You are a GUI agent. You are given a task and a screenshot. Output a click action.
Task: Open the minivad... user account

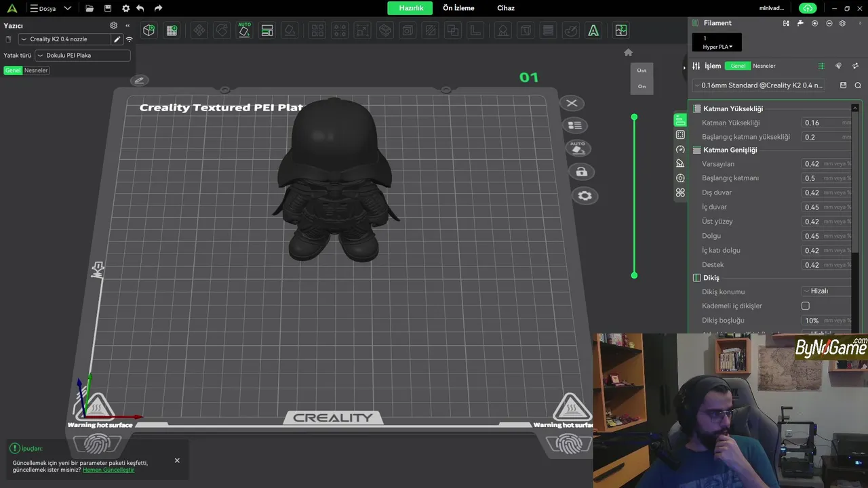coord(772,8)
